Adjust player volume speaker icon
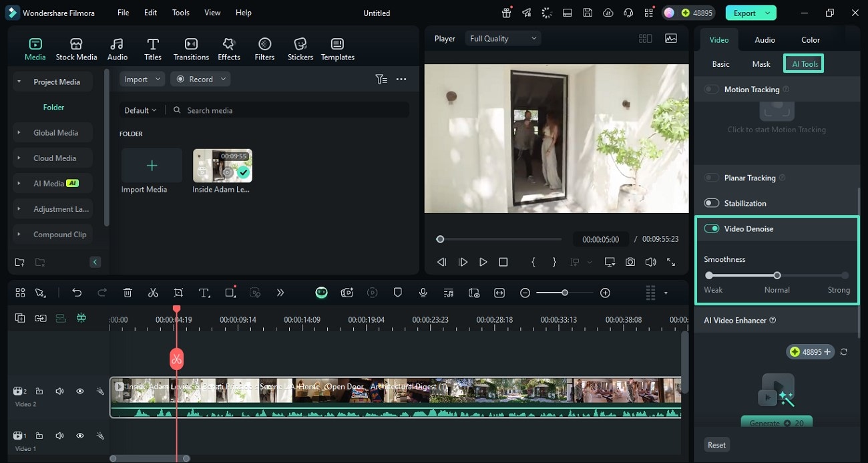Screen dimensions: 868x463 (650, 262)
